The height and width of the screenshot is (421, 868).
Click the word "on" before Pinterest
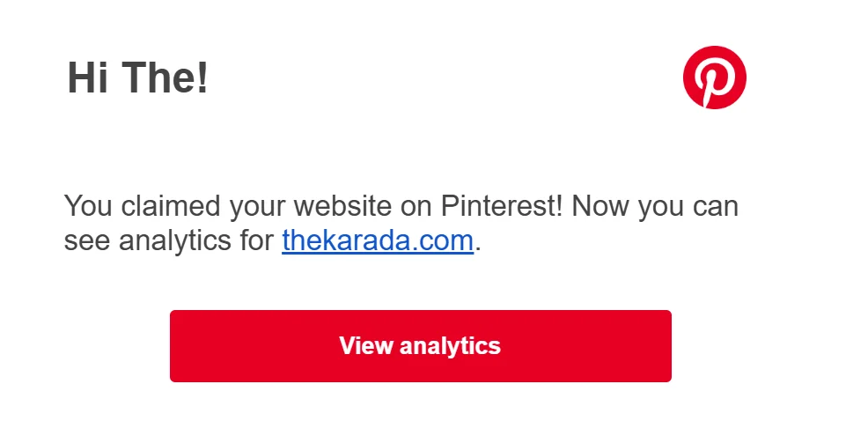pos(416,207)
